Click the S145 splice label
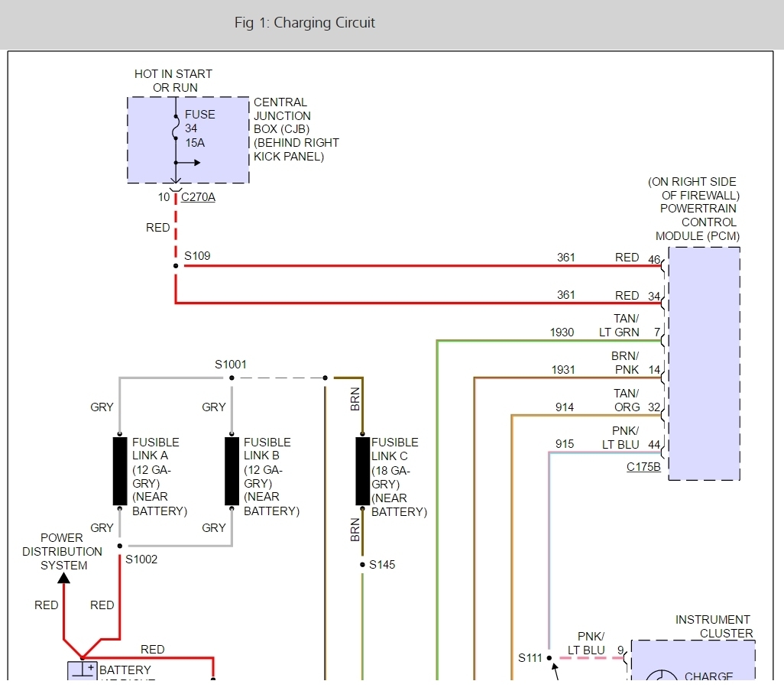Viewport: 784px width, 694px height. pos(382,565)
